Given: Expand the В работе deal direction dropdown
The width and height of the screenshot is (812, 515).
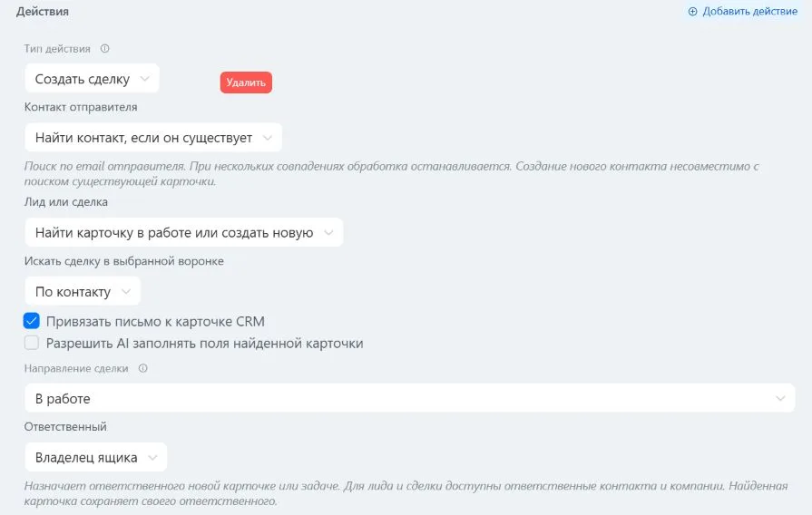Looking at the screenshot, I should tap(409, 398).
